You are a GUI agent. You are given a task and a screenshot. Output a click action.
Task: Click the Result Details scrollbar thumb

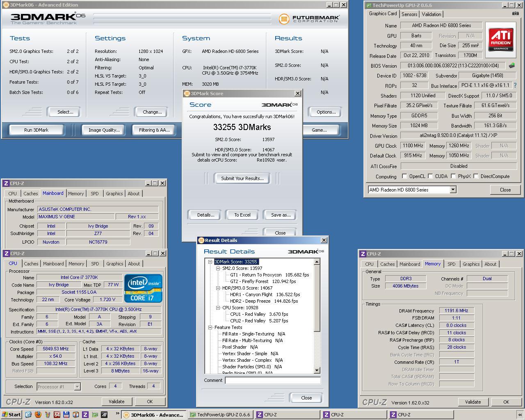click(317, 299)
